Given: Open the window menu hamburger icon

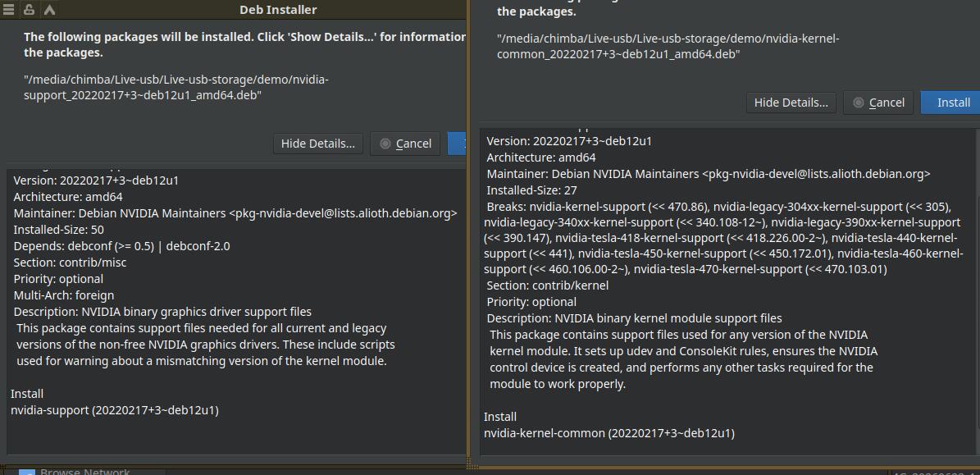Looking at the screenshot, I should (8, 9).
